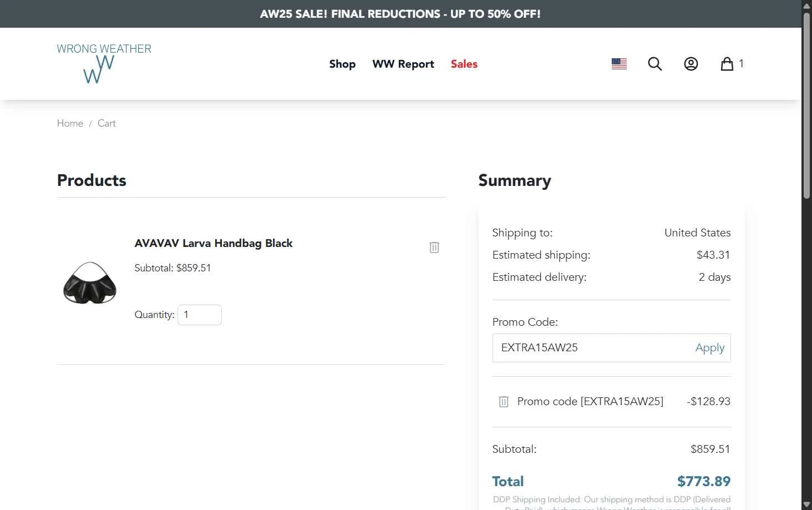The image size is (812, 510).
Task: Go to the Sales section
Action: (x=464, y=64)
